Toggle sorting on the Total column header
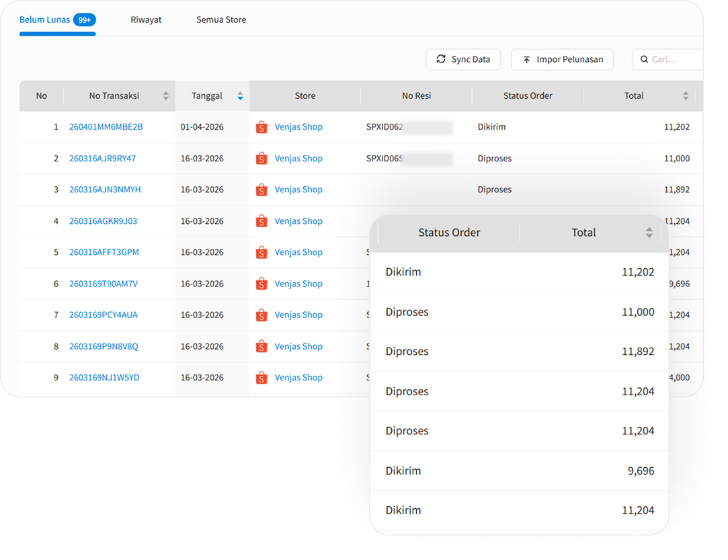The height and width of the screenshot is (560, 728). (684, 95)
